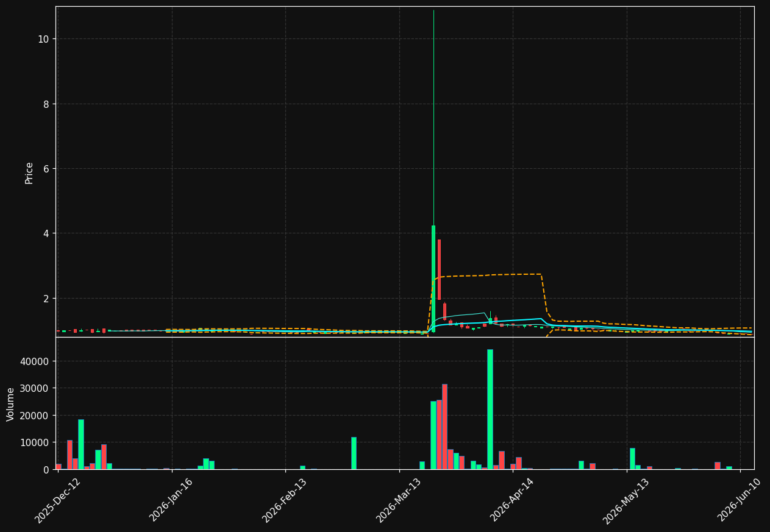Select the price tick label 6
The image size is (770, 532).
tap(46, 169)
